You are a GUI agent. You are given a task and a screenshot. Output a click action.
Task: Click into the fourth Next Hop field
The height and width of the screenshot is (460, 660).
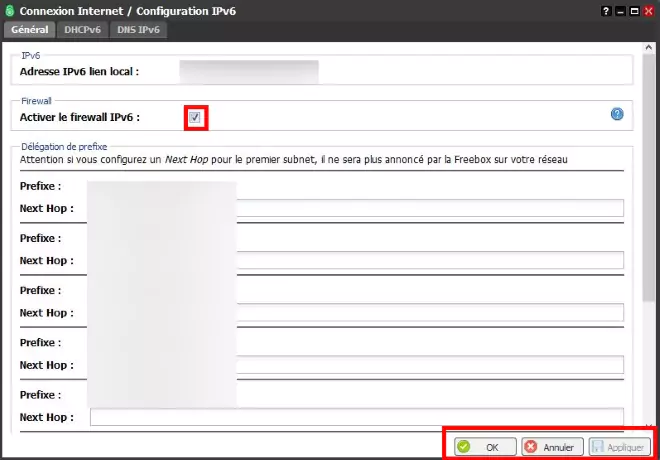coord(430,364)
